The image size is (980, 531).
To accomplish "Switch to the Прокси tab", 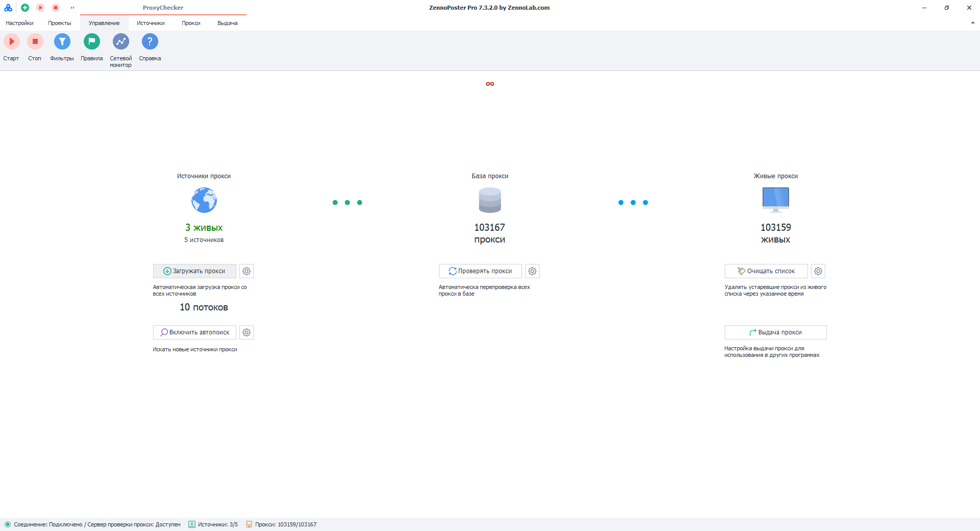I will click(x=191, y=23).
